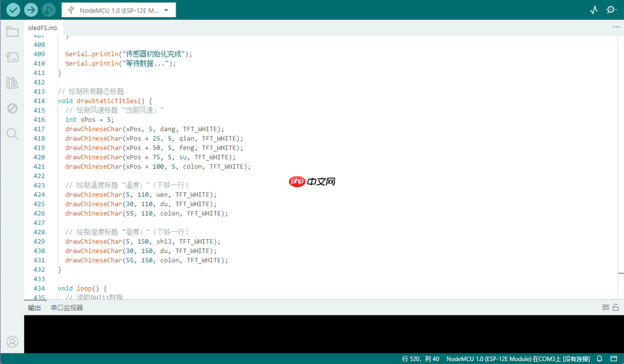The height and width of the screenshot is (364, 624).
Task: Switch to the 输出 tab
Action: tap(35, 308)
